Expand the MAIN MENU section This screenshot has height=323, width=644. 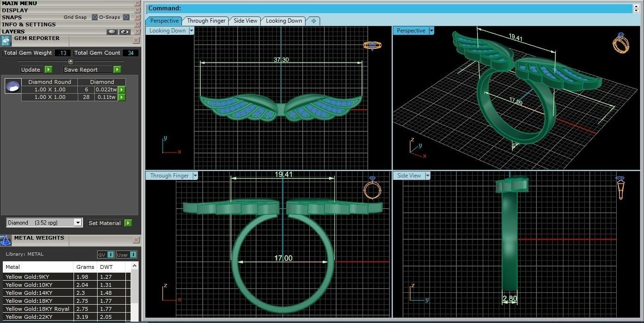point(19,3)
